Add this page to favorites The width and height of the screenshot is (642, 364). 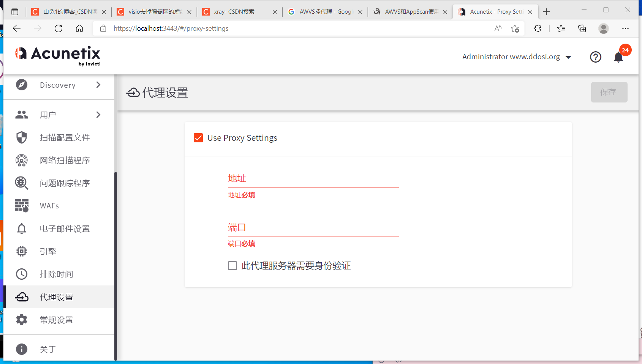pos(515,28)
